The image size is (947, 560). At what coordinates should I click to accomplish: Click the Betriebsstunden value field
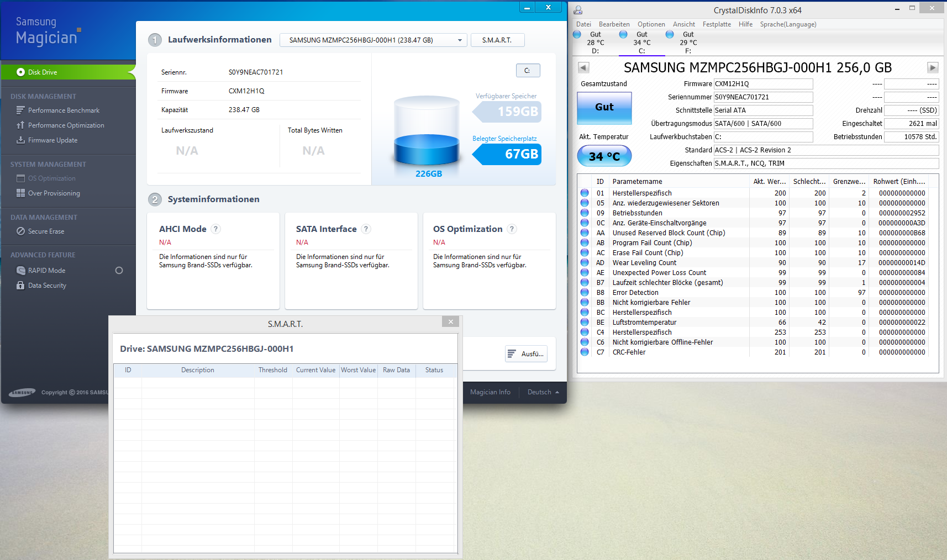click(912, 137)
